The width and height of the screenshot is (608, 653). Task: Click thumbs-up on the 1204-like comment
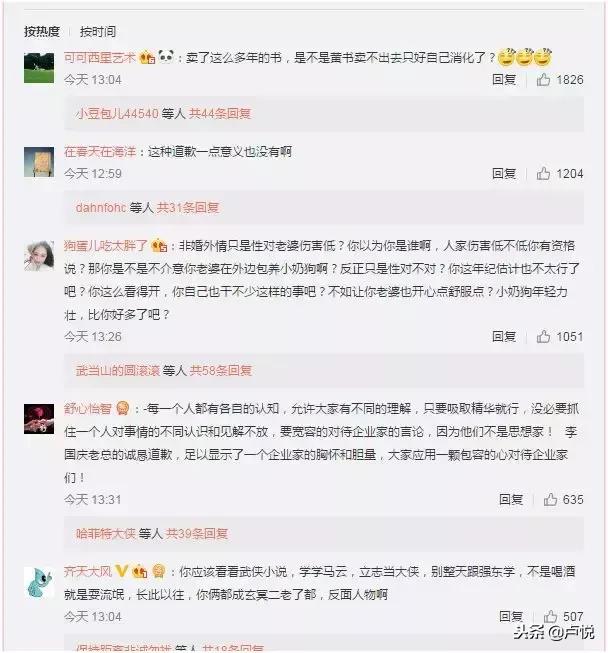543,173
